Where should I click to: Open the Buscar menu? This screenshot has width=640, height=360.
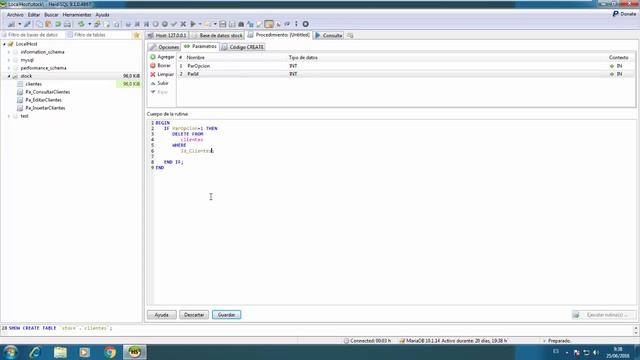pyautogui.click(x=51, y=15)
